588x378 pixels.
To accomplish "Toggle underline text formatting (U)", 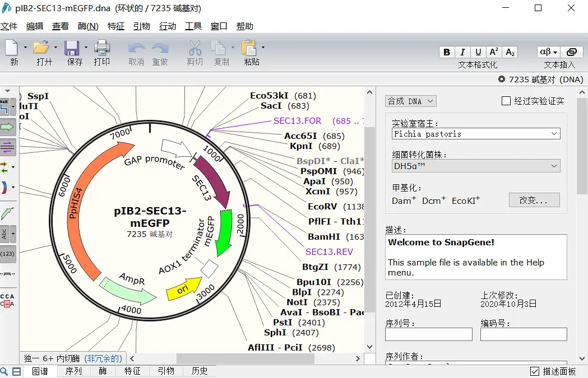I will (x=478, y=52).
